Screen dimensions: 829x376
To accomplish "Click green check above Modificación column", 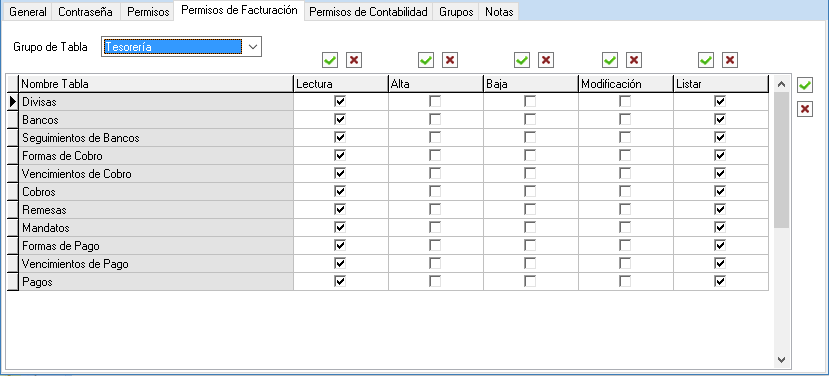I will pos(610,61).
